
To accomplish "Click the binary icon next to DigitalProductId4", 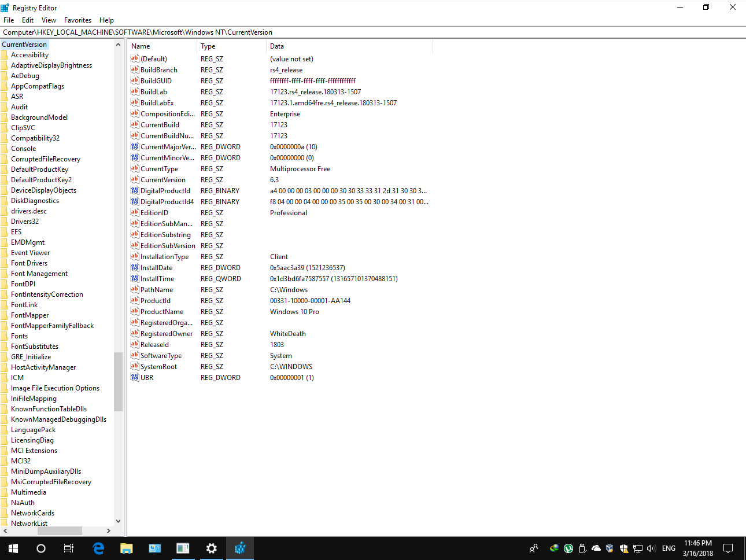I will coord(135,201).
